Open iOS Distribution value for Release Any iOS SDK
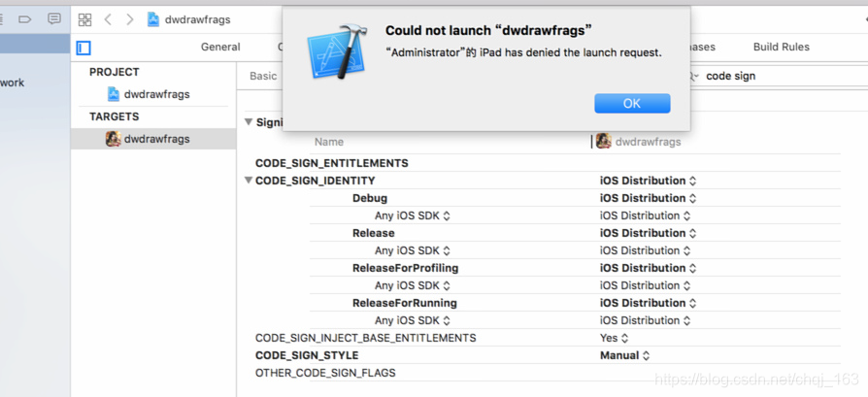Screen dimensions: 868x397 645,250
